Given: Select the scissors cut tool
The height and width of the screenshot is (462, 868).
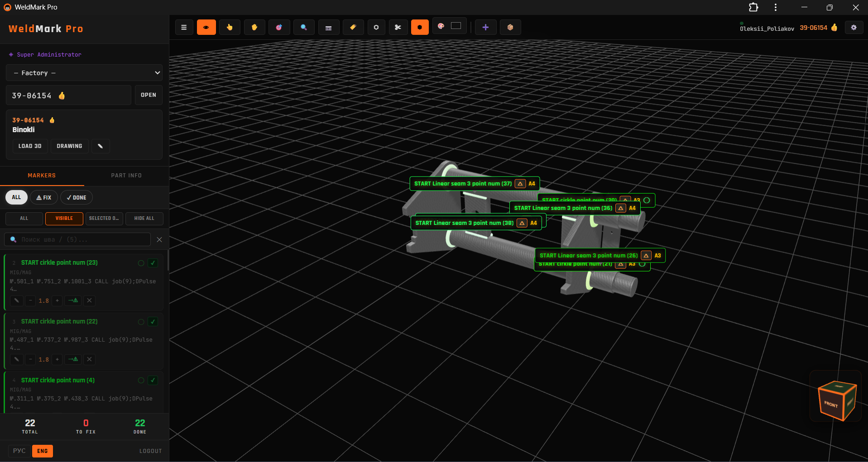Looking at the screenshot, I should pos(398,27).
